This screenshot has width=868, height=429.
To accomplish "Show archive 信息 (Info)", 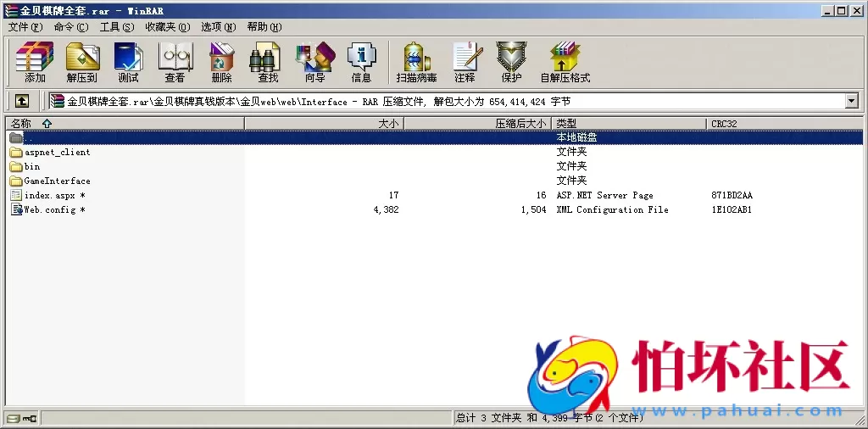I will point(361,62).
